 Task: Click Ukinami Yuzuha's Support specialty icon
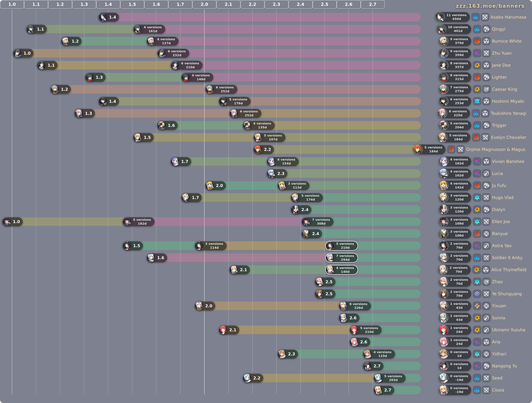[486, 330]
